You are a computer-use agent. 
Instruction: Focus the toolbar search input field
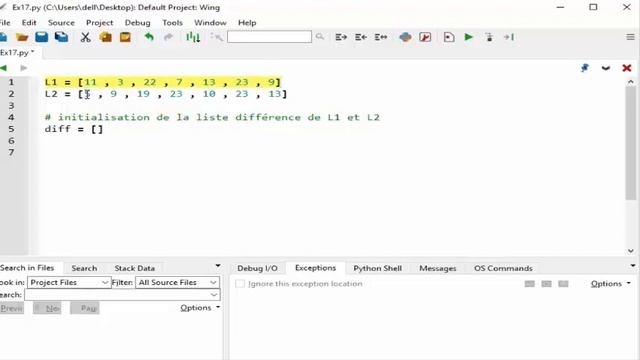click(269, 37)
